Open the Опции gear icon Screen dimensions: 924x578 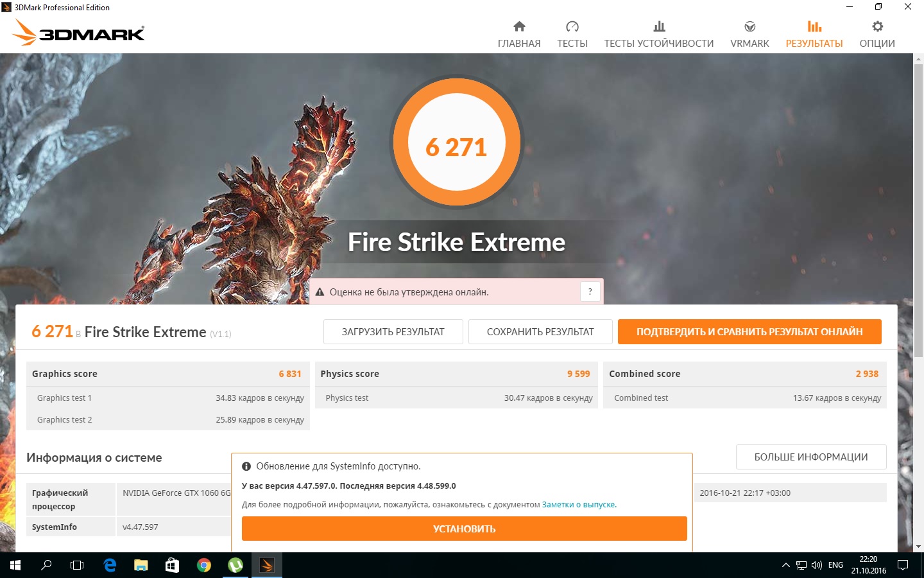click(877, 26)
